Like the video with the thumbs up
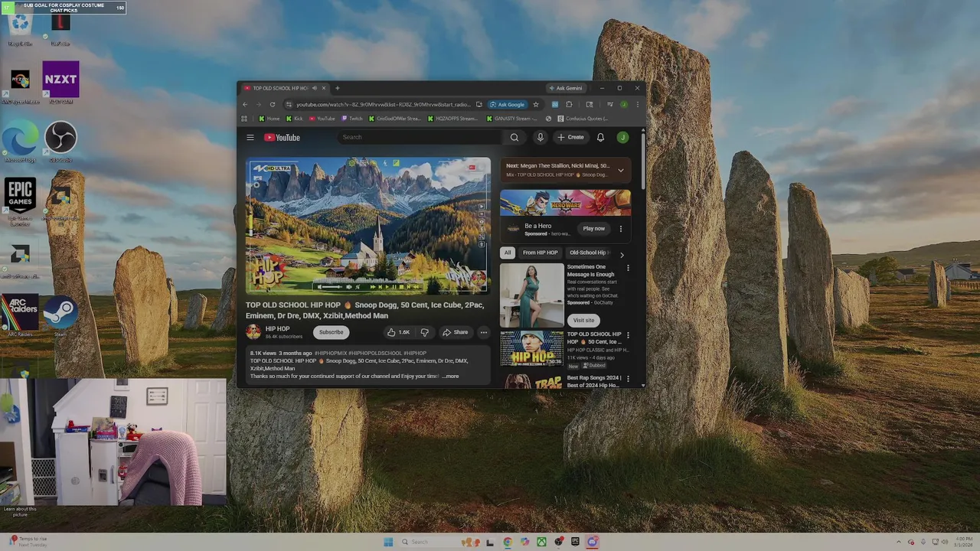The width and height of the screenshot is (980, 551). click(x=398, y=332)
